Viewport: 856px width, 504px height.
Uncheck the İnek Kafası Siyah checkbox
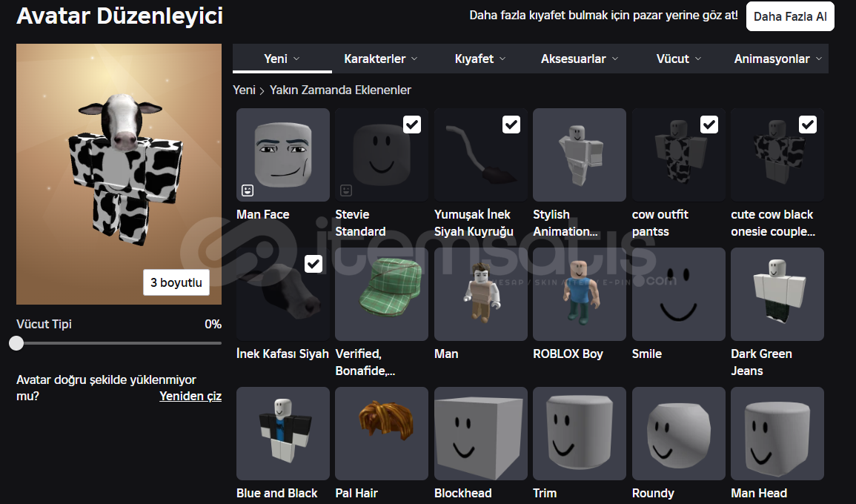point(313,264)
